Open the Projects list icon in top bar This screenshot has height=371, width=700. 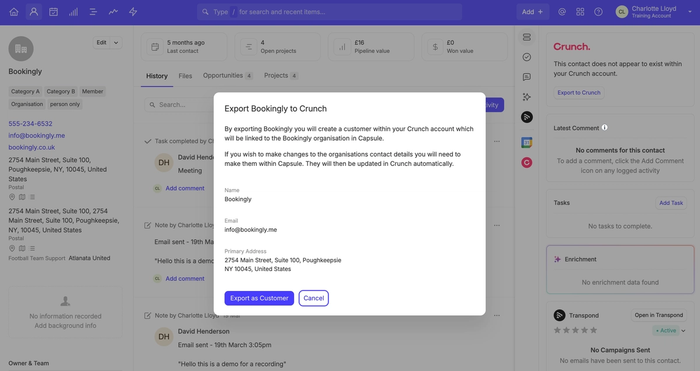(93, 12)
